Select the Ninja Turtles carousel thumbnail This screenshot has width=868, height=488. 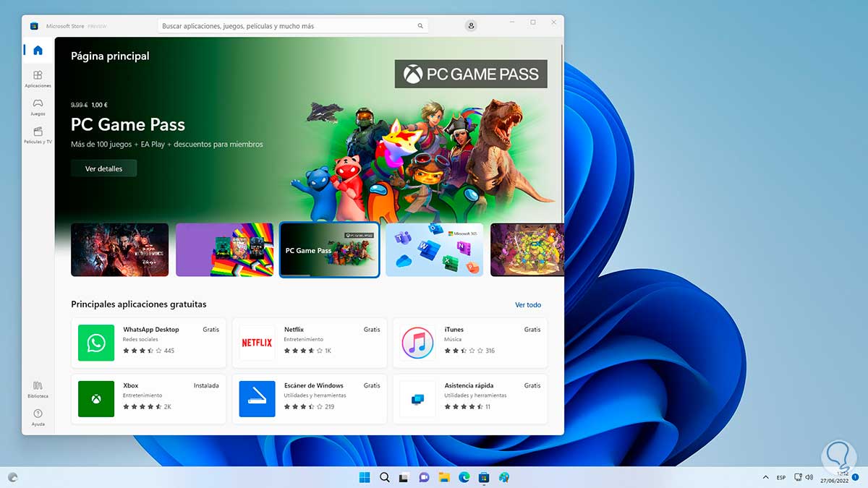point(527,249)
